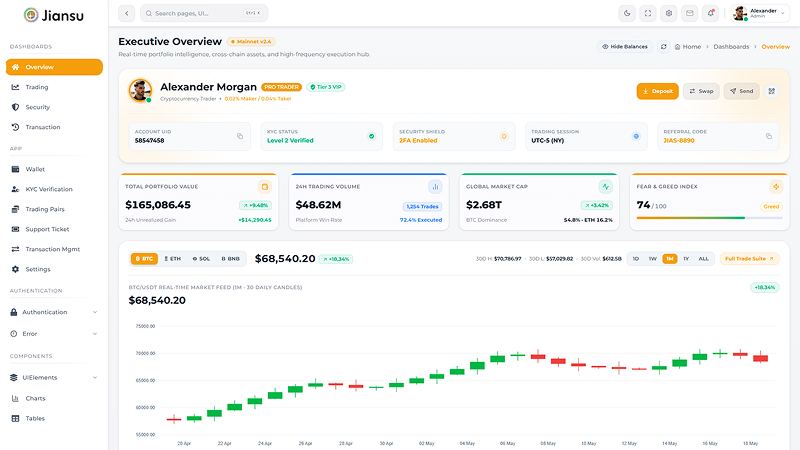Click Mainnet v2.4 badge
This screenshot has width=800, height=450.
click(x=252, y=41)
